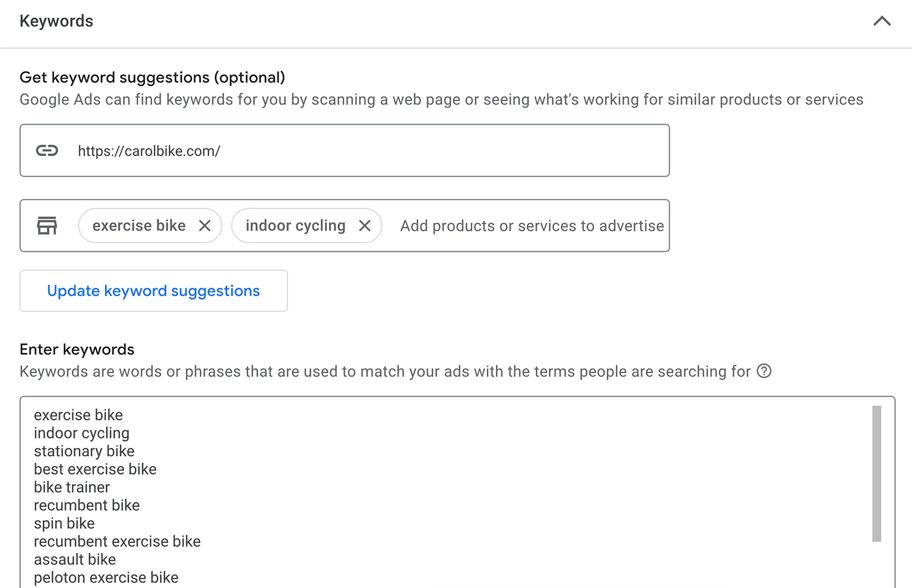Click keyword line 'recumbent exercise bike'
Image resolution: width=912 pixels, height=588 pixels.
[117, 541]
